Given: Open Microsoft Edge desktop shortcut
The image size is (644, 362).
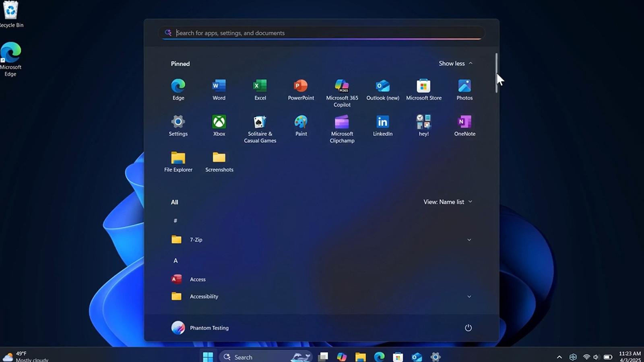Looking at the screenshot, I should tap(11, 59).
